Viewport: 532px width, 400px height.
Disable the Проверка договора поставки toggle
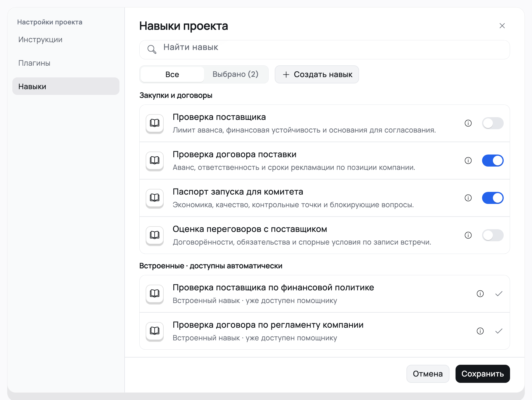pos(493,161)
